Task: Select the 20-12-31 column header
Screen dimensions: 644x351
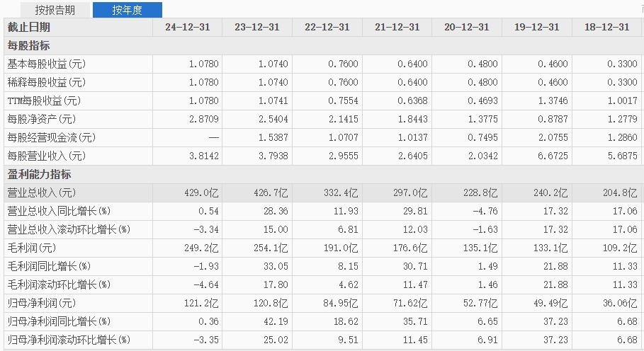Action: (x=467, y=27)
